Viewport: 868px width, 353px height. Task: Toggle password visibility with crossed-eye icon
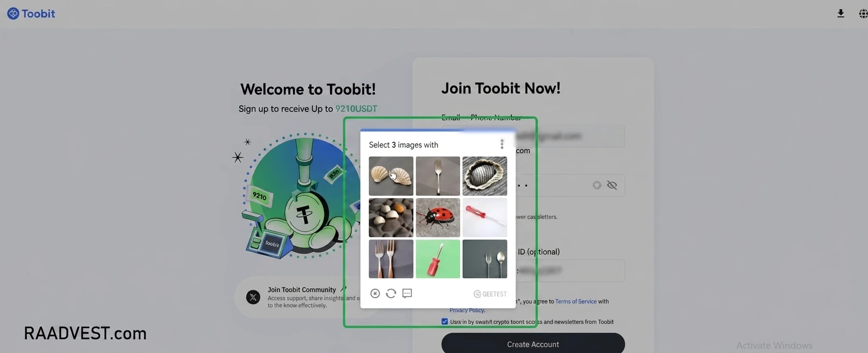(x=612, y=185)
